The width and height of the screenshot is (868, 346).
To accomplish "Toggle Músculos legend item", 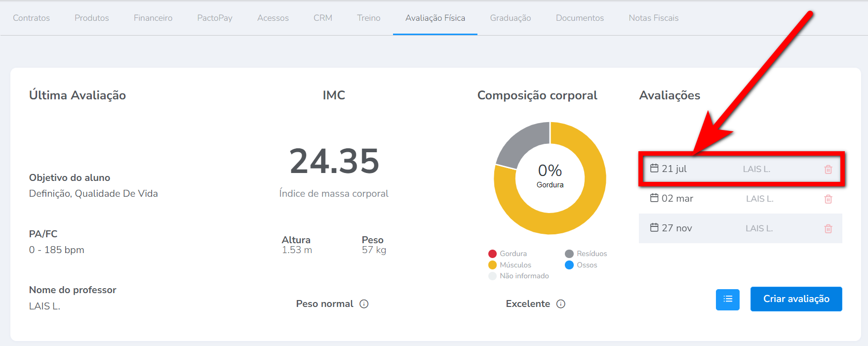I will tap(510, 265).
